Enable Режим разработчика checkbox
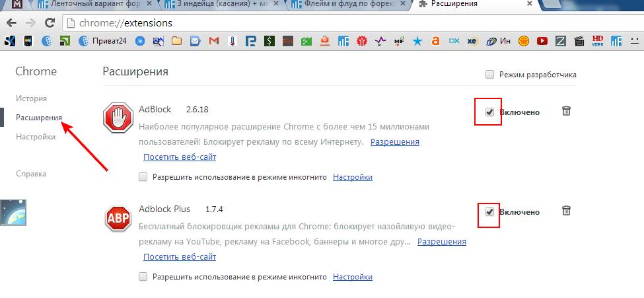This screenshot has width=644, height=298. pyautogui.click(x=489, y=75)
